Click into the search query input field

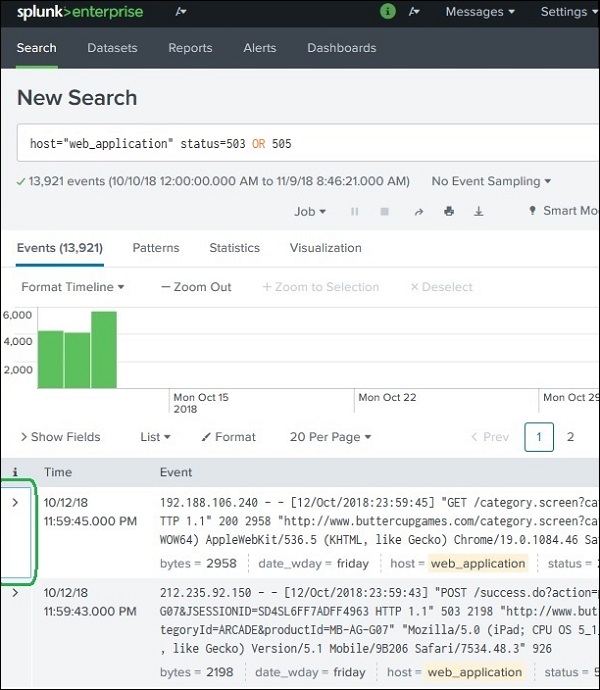point(300,144)
